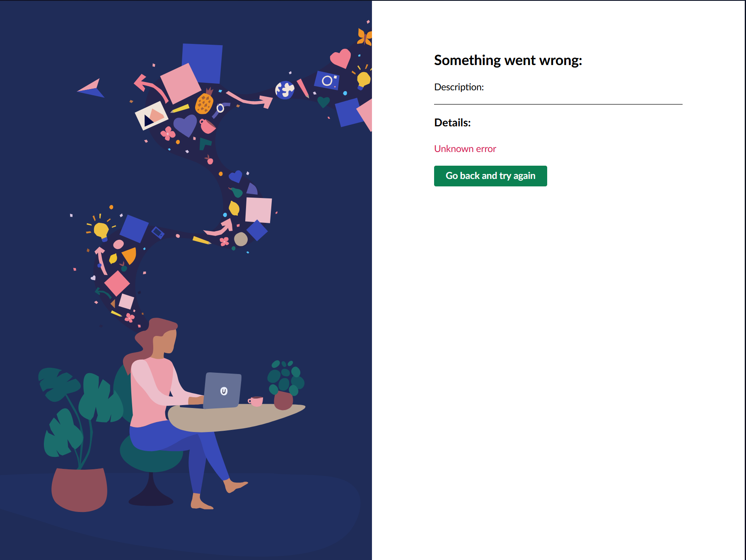746x560 pixels.
Task: Select the Unknown error message text
Action: point(465,149)
